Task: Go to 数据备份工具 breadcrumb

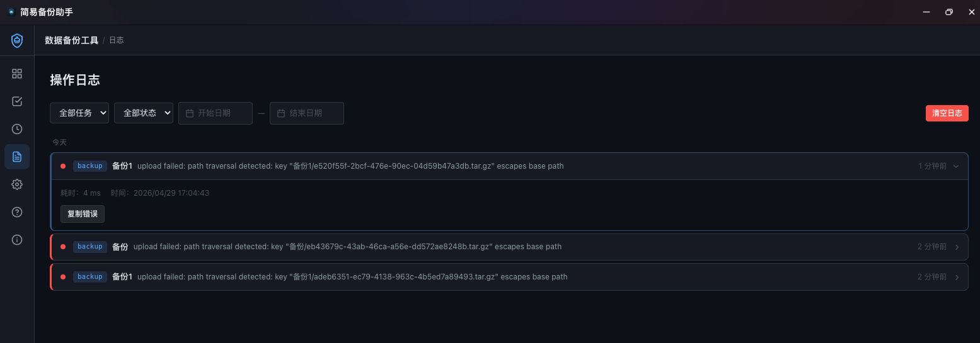Action: click(72, 40)
